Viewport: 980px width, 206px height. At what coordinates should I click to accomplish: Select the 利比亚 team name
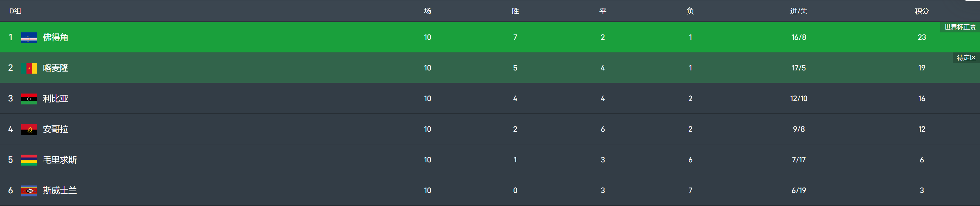(x=56, y=99)
